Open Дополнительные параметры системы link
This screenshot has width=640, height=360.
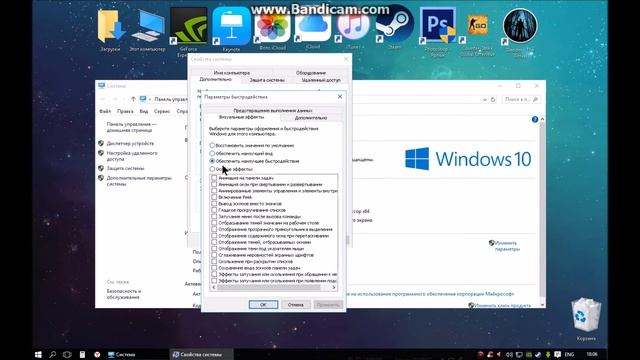pos(139,181)
